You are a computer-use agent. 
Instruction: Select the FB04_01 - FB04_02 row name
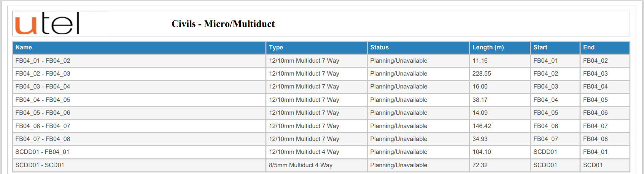click(x=43, y=61)
